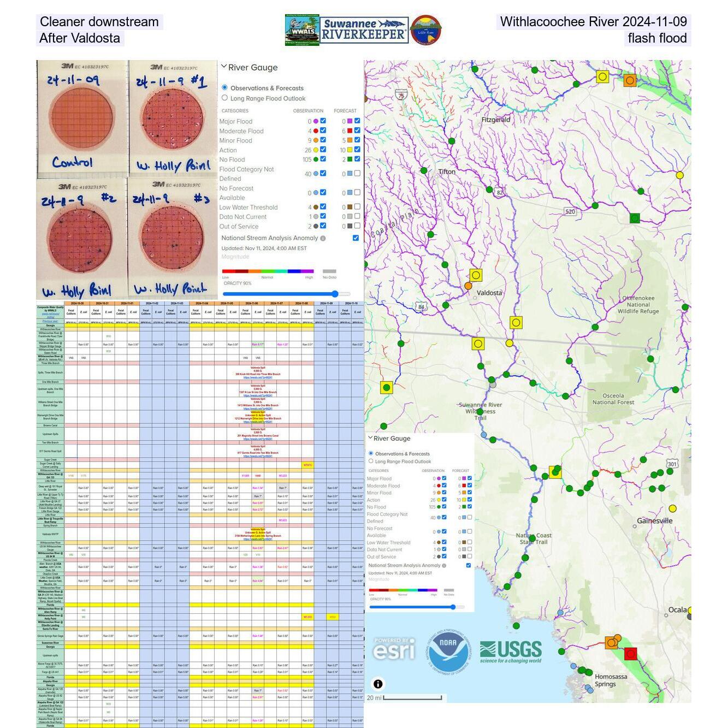Screen dimensions: 728x728
Task: Collapse River Gauge section in the larger legend
Action: coord(224,67)
